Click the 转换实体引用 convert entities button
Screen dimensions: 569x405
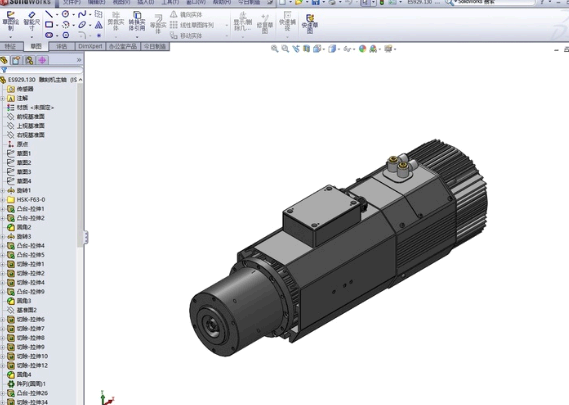click(x=137, y=21)
